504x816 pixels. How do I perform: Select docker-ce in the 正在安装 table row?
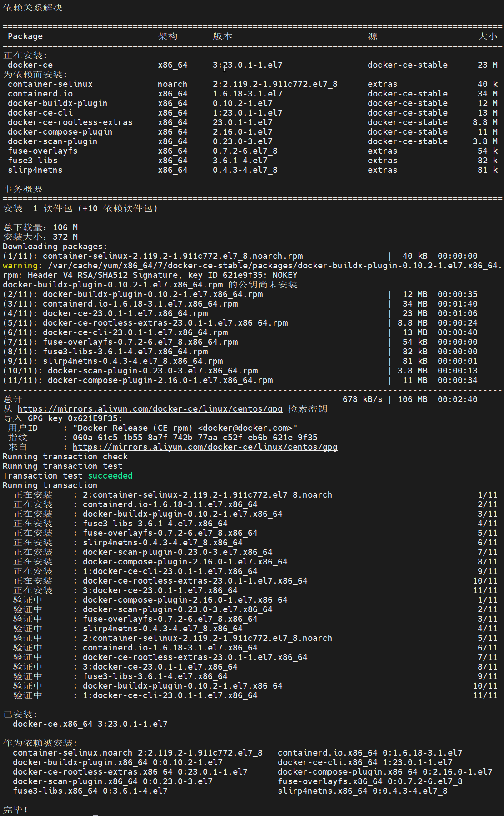(30, 65)
